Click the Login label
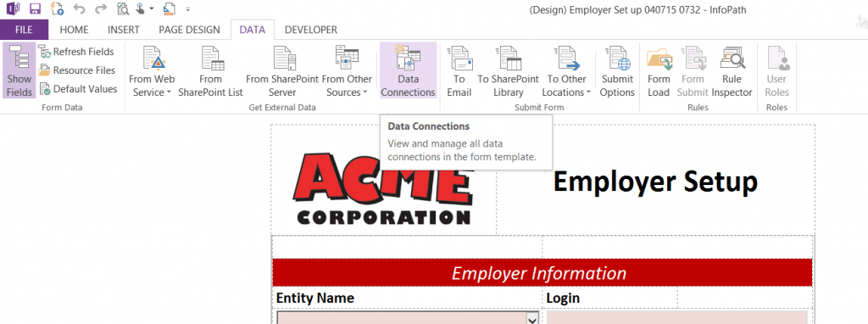This screenshot has height=324, width=868. point(563,298)
